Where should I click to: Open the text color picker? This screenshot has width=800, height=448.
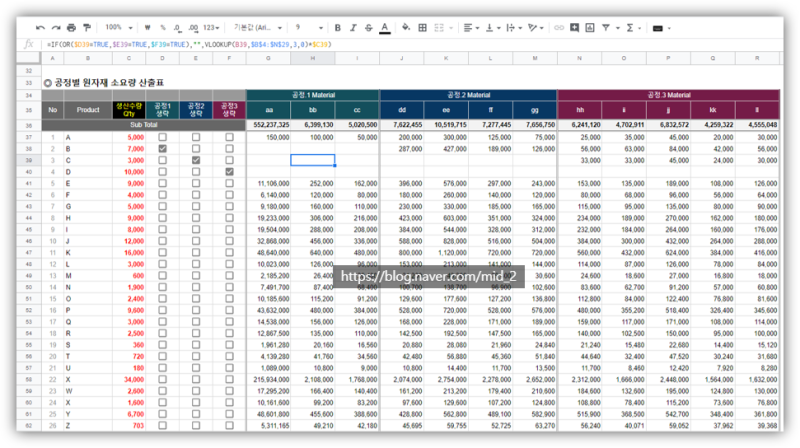385,28
